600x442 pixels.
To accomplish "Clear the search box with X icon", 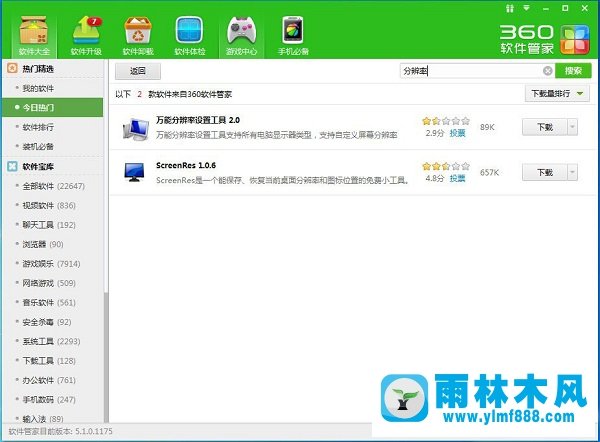I will click(x=548, y=71).
